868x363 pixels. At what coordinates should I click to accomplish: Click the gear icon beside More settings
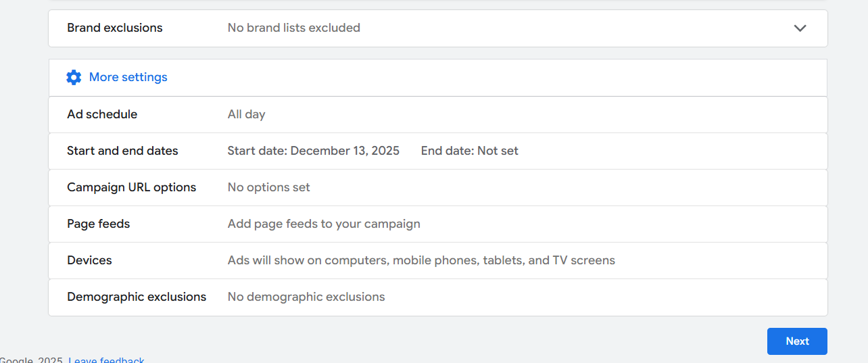[74, 77]
